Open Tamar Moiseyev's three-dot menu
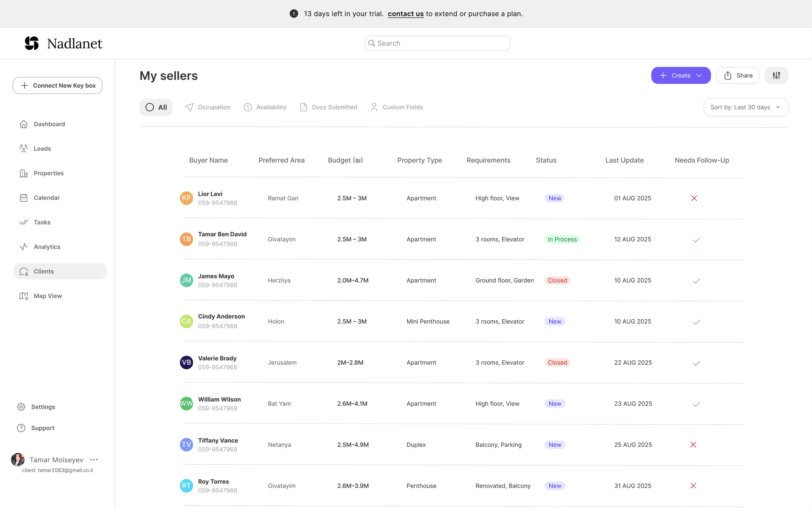The image size is (812, 508). [94, 460]
